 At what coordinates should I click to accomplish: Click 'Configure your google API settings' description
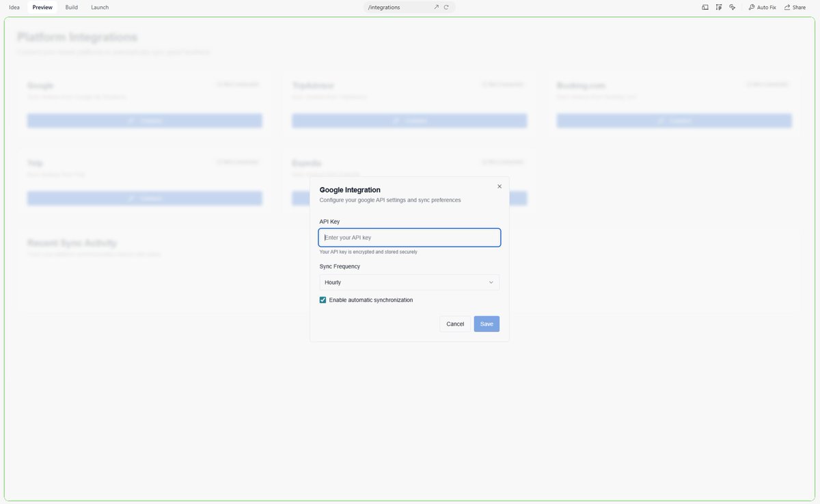click(390, 200)
